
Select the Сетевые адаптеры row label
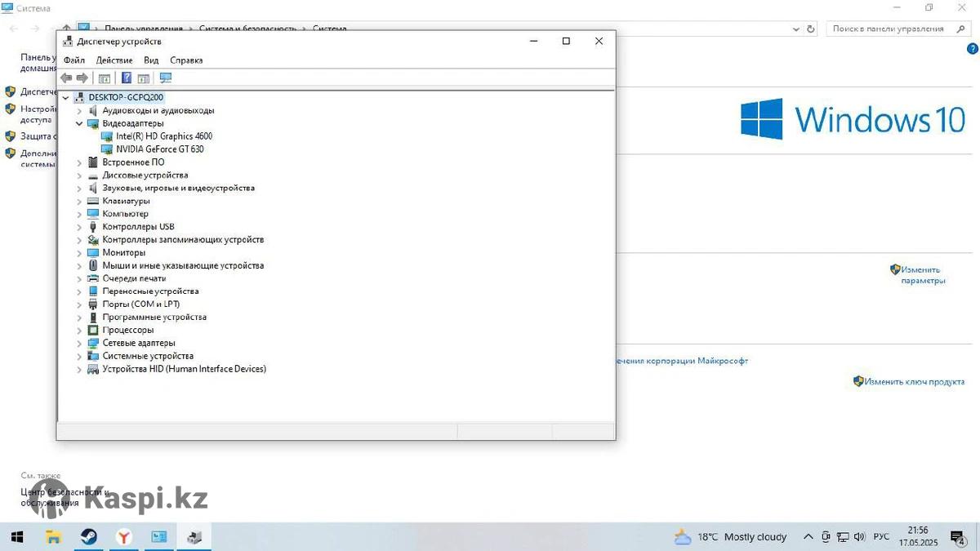(139, 343)
